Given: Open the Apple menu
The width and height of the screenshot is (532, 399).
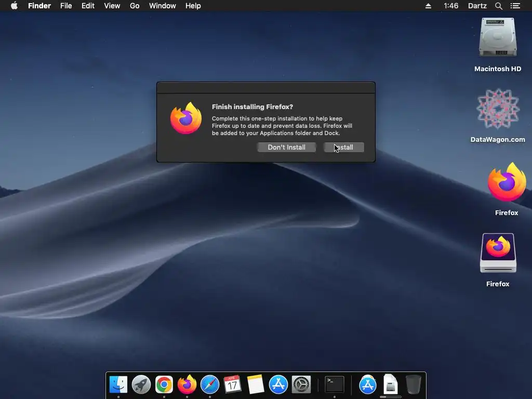Looking at the screenshot, I should coord(14,6).
